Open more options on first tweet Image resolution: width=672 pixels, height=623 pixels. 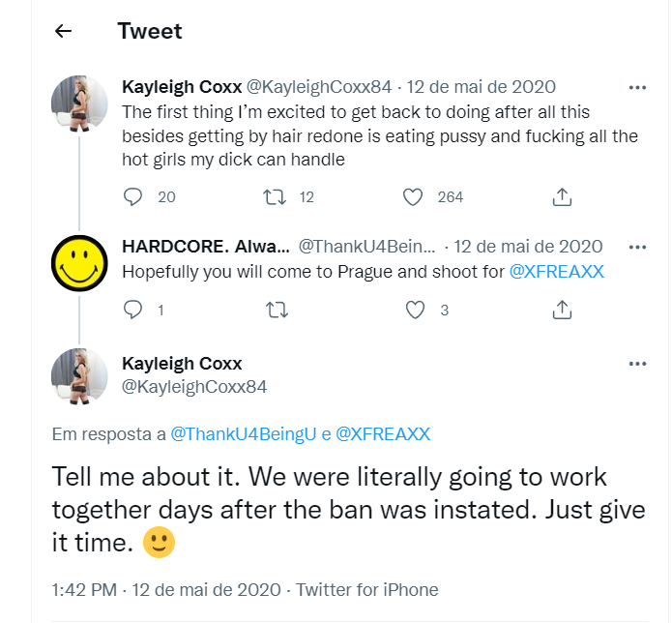pyautogui.click(x=637, y=87)
